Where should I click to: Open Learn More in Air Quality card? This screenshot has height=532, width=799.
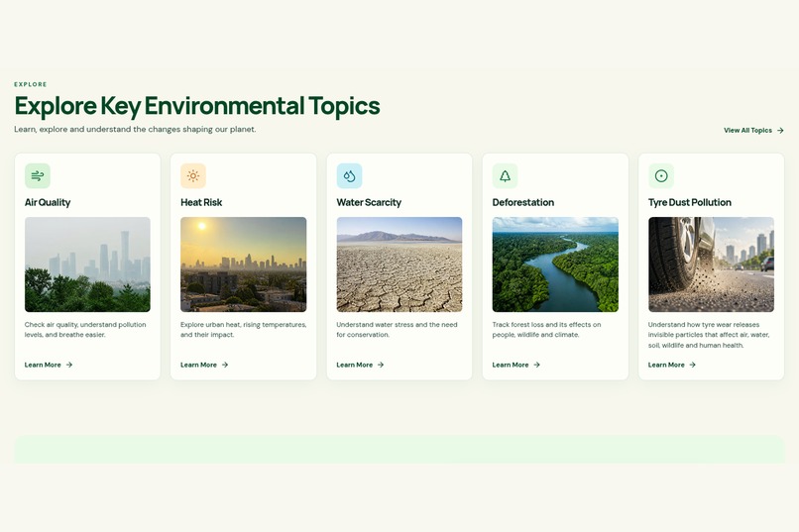(x=49, y=365)
